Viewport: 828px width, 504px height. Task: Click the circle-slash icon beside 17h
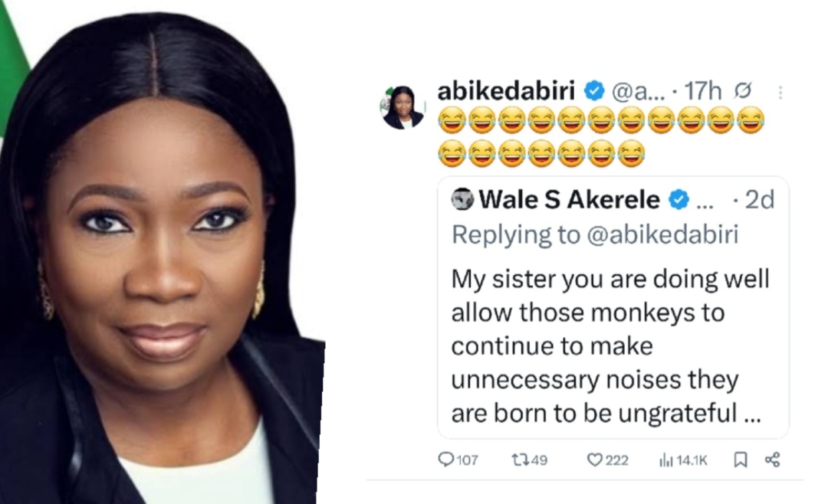pos(742,92)
